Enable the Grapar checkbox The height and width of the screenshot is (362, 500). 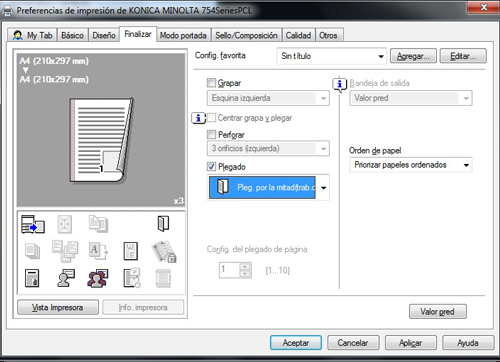click(x=211, y=83)
